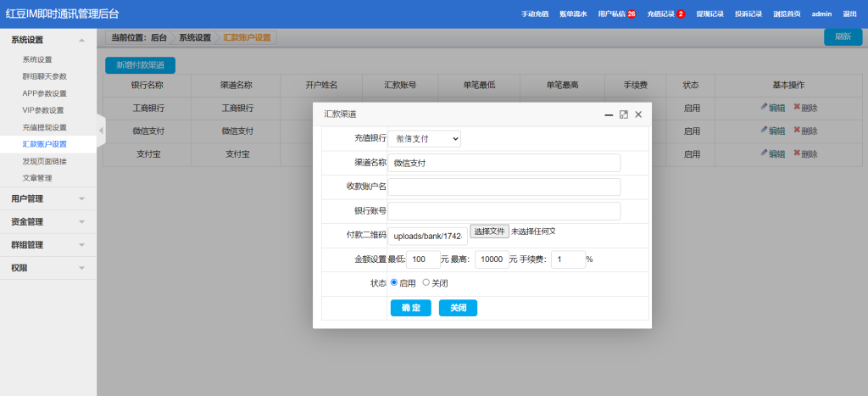Click the edit pencil icon for 工商银行 row

pos(764,108)
